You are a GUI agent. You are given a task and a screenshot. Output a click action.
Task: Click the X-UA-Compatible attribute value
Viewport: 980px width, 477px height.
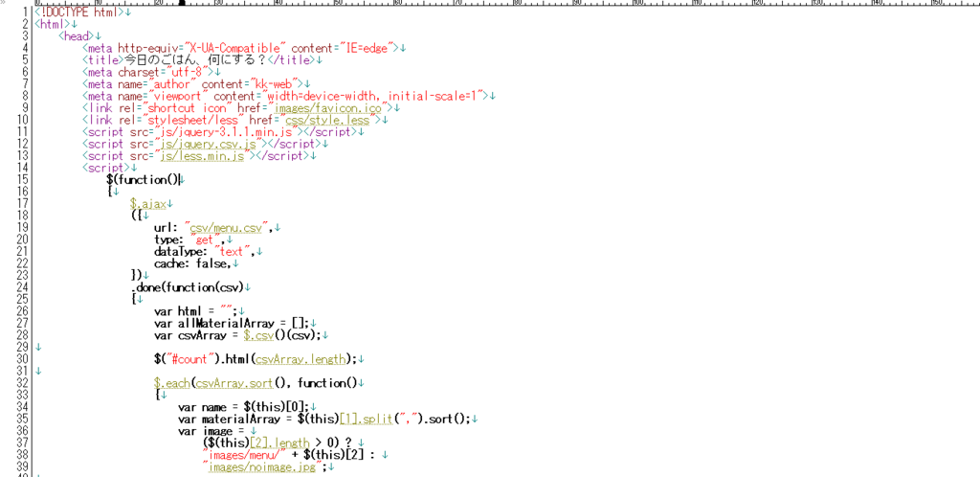[234, 48]
